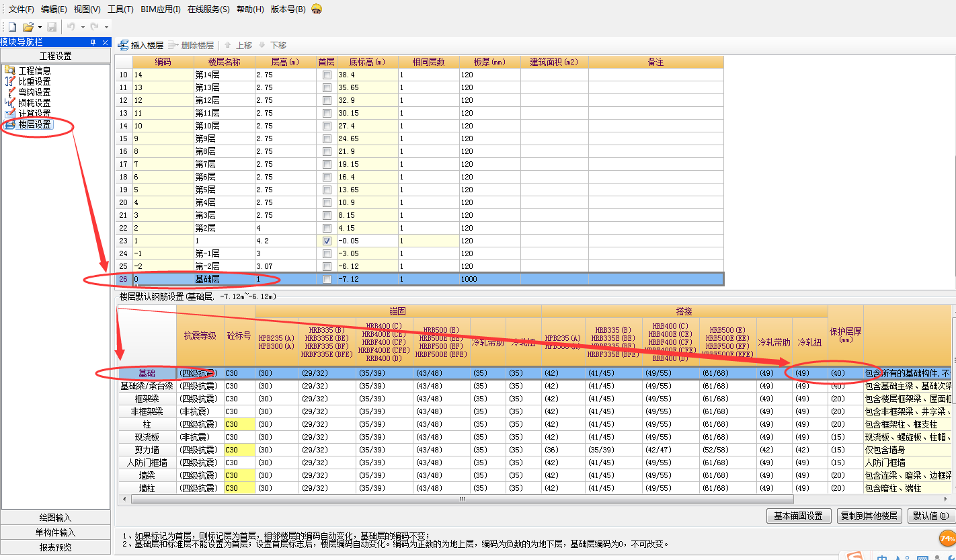956x560 pixels.
Task: Select 楼层设置 in the navigation tree
Action: [34, 124]
